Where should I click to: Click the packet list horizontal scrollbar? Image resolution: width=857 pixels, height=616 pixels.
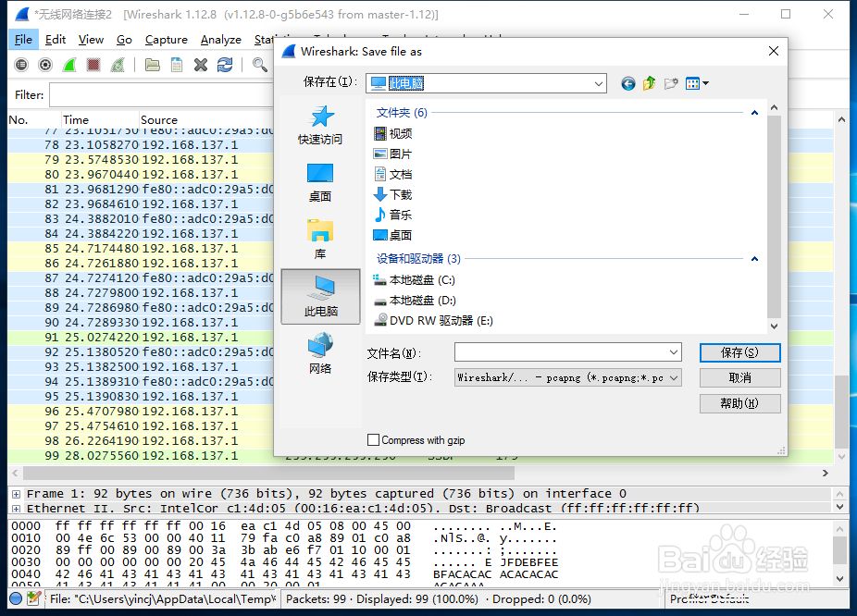[x=269, y=473]
